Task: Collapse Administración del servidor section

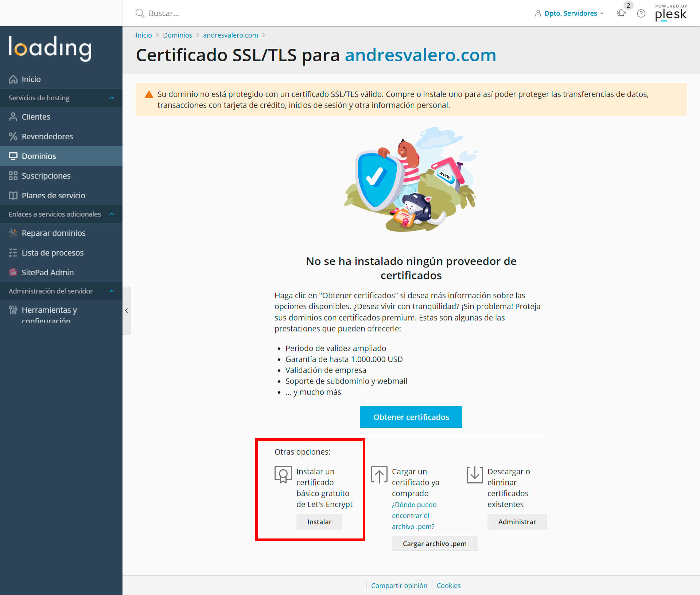Action: click(112, 291)
